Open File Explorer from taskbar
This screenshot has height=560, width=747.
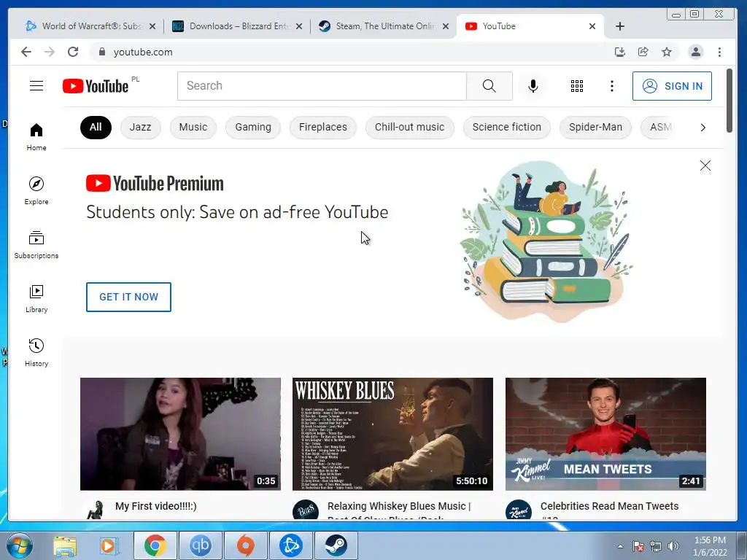[x=64, y=545]
